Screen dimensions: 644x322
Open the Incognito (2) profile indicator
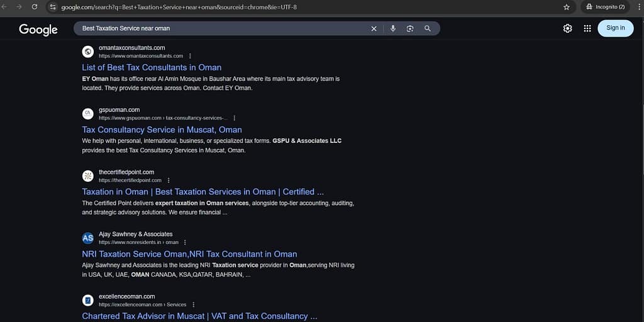[605, 7]
